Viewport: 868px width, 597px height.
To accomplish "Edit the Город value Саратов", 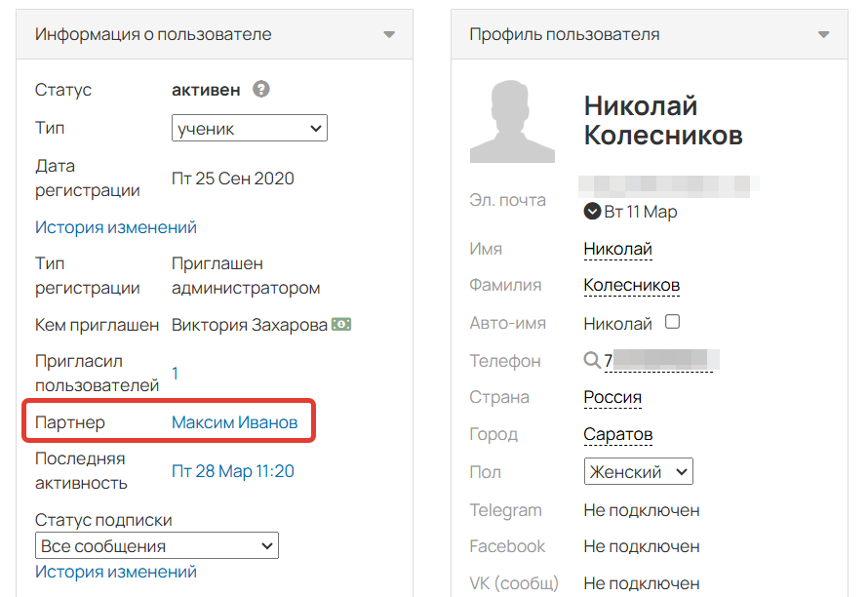I will point(618,435).
